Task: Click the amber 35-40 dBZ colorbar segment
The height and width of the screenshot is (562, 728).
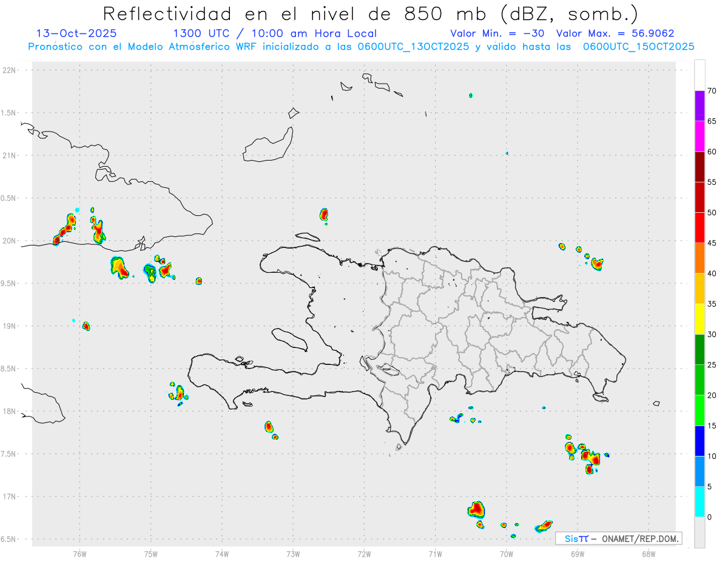Action: [699, 289]
